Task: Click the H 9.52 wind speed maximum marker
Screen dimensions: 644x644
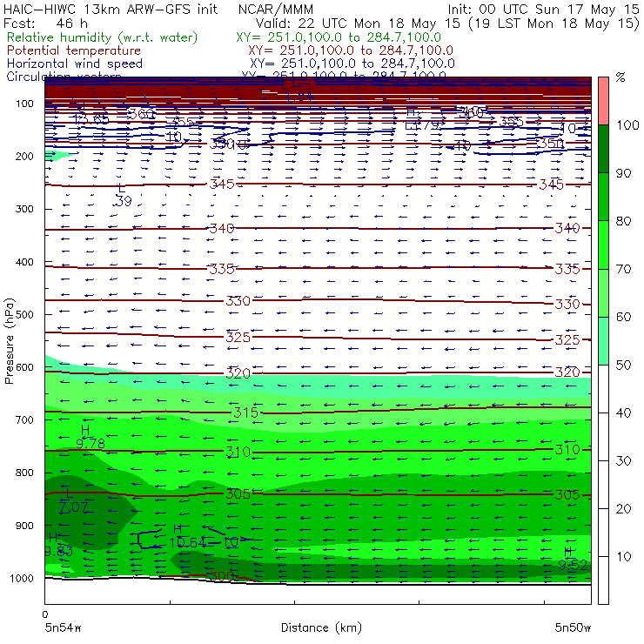Action: (x=573, y=559)
